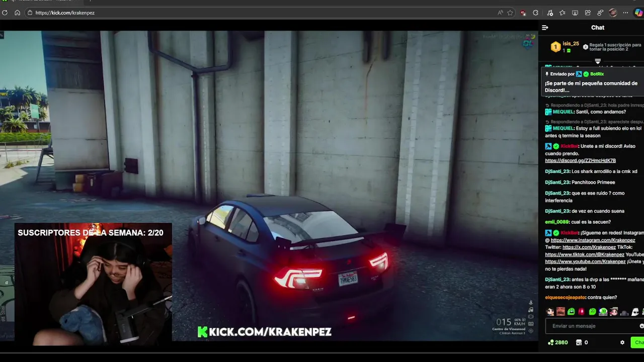Image resolution: width=644 pixels, height=362 pixels.
Task: Open the Copilot sidebar icon
Action: (638, 13)
